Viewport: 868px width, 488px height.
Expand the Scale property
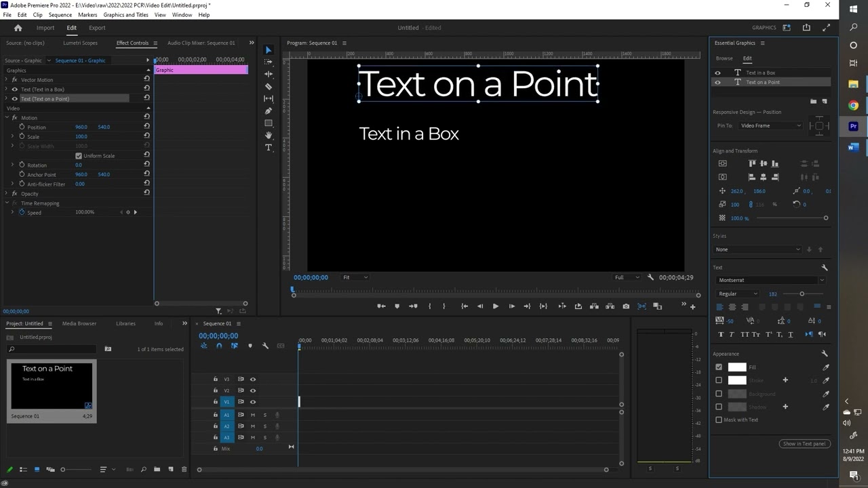12,136
